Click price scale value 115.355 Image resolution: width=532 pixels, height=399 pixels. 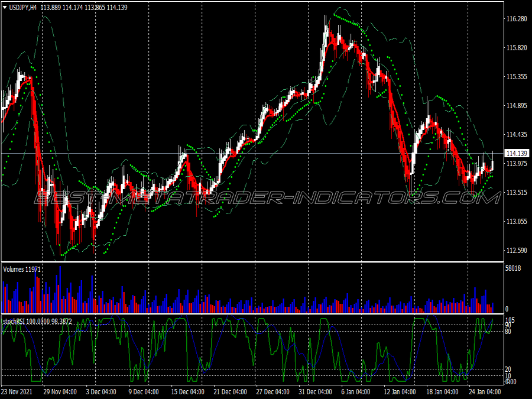click(517, 77)
